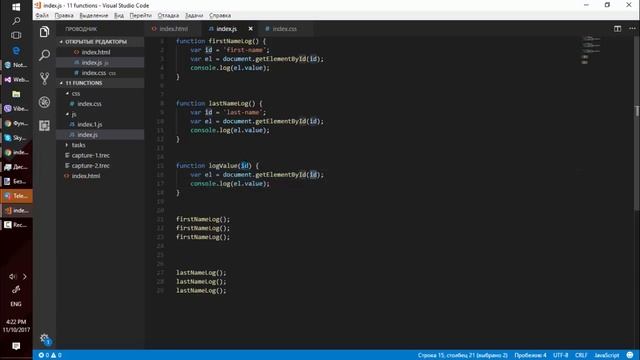Select index.html under Open Editors

(100, 52)
